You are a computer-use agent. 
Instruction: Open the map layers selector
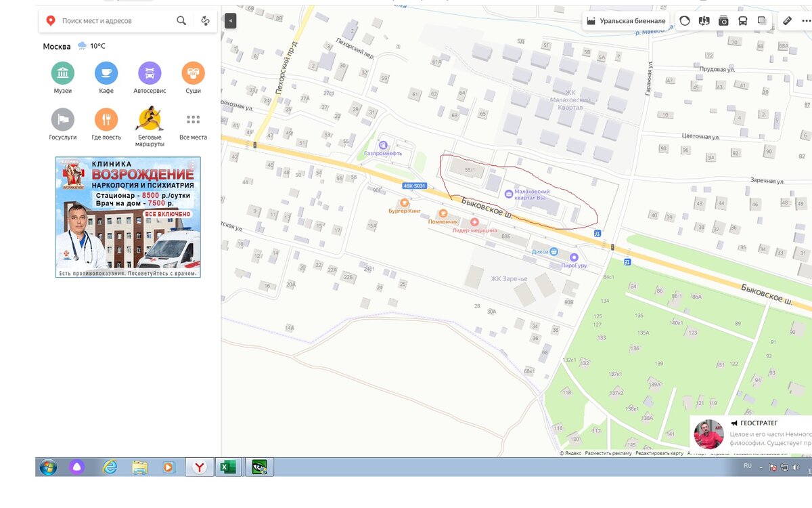coord(763,21)
